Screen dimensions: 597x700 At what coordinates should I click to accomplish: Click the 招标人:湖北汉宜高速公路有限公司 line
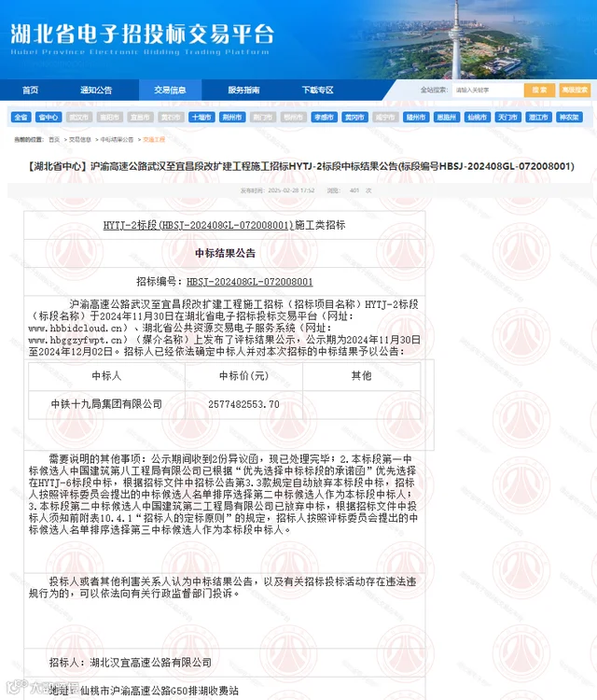[x=131, y=663]
